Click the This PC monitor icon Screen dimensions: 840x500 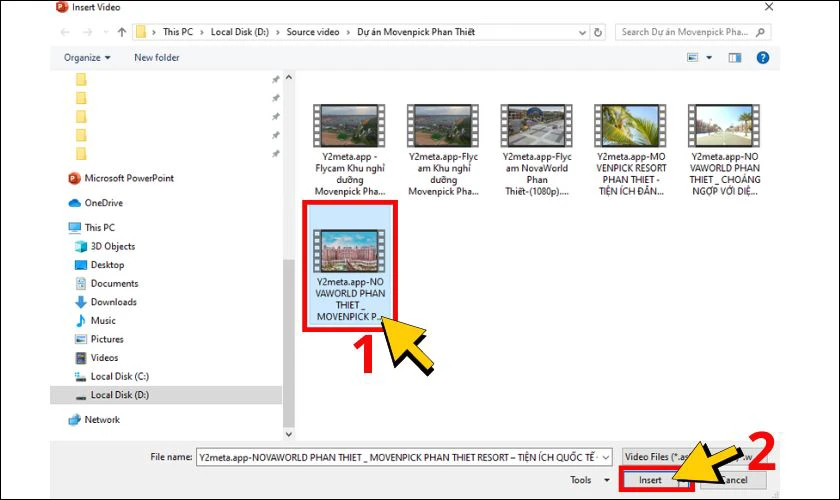pos(74,227)
